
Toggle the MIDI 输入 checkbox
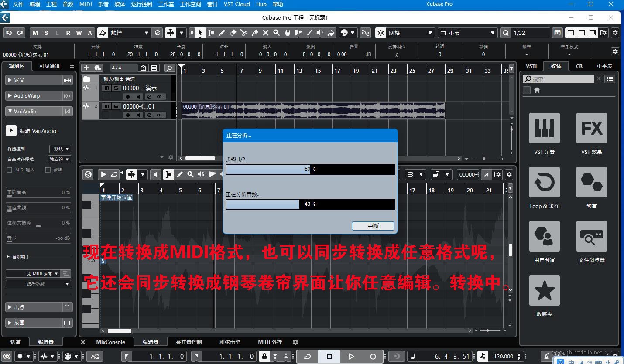(9, 170)
